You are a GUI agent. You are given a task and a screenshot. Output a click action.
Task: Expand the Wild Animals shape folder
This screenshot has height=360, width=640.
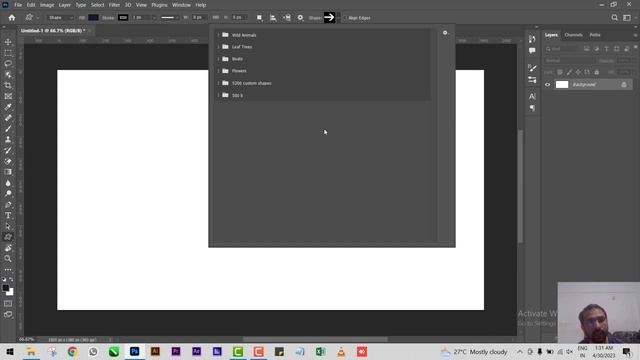[x=218, y=35]
